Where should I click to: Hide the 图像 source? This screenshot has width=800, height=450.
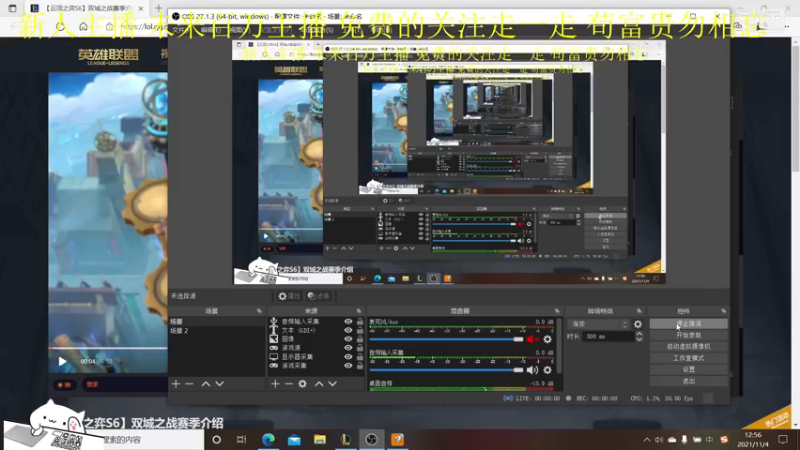click(348, 339)
